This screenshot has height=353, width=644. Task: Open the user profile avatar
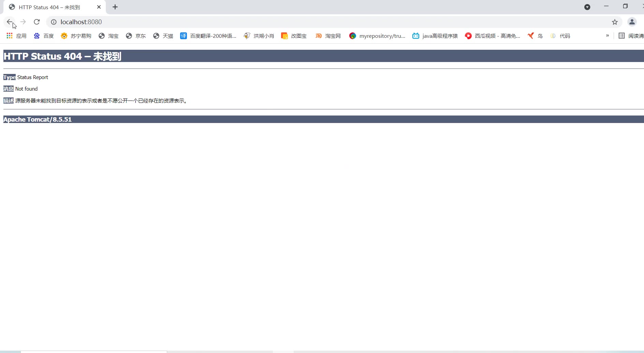(x=632, y=22)
